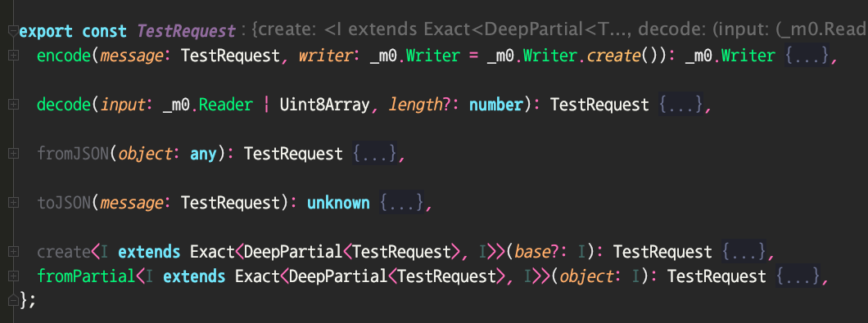868x323 pixels.
Task: Click 'Uint8Array' type in decode signature
Action: (325, 105)
